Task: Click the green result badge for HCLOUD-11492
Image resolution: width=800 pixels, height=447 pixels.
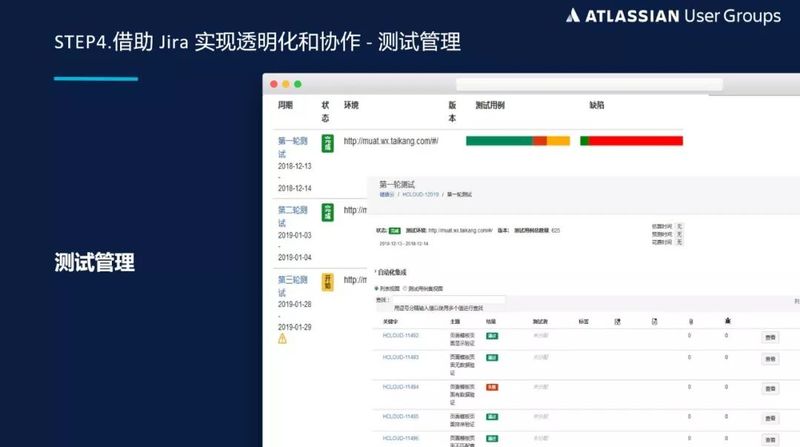Action: [492, 336]
